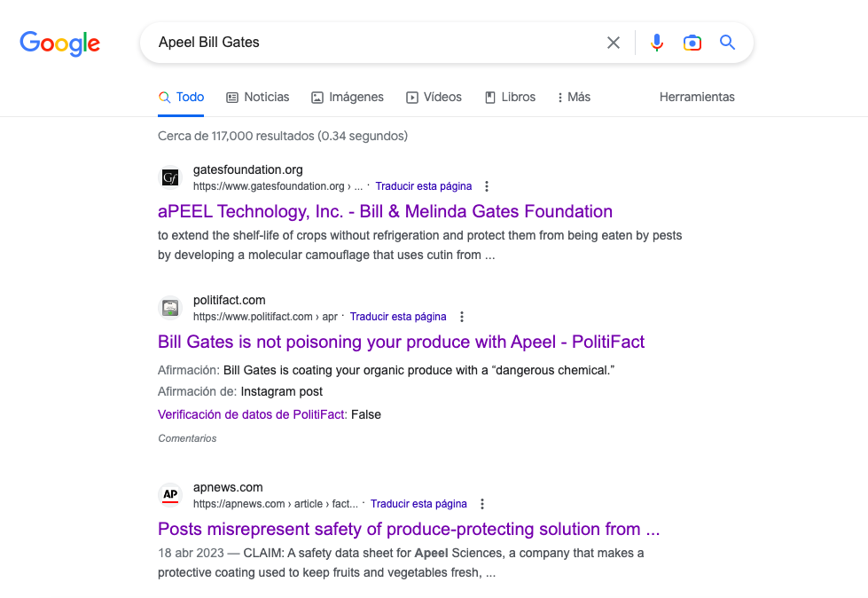Open the gatesfoundation.org URL breadcrumb
Screen dimensions: 868x598
coord(278,186)
